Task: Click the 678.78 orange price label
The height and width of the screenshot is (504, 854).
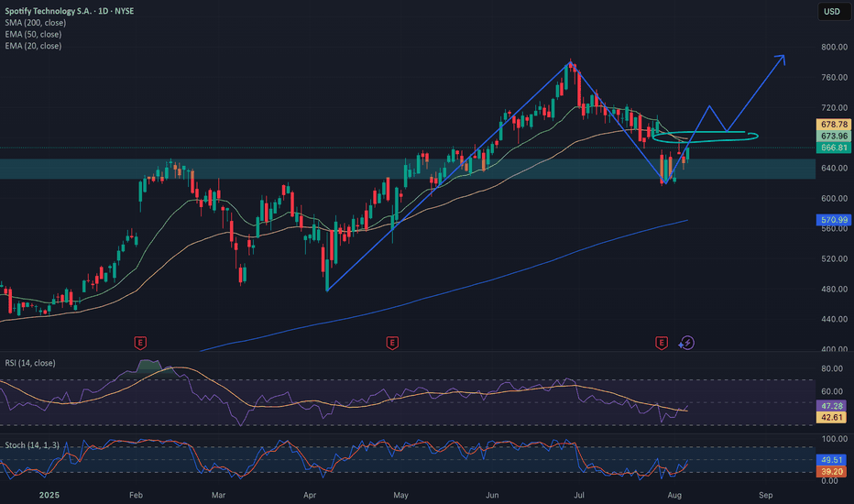Action: 834,125
